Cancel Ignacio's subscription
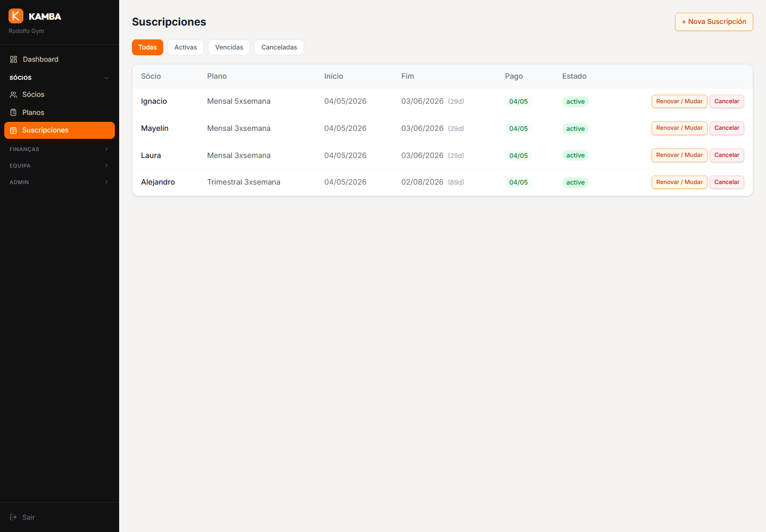Screen dimensions: 766x532 [727, 102]
